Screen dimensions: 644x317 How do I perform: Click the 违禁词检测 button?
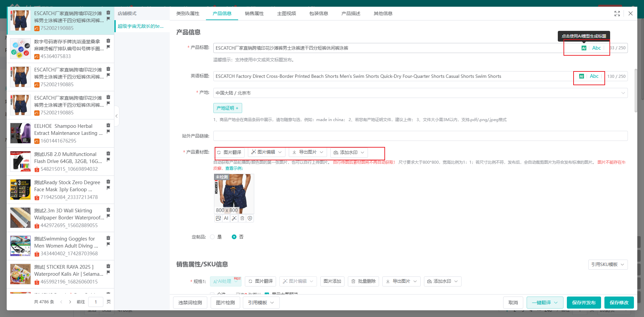(x=190, y=303)
